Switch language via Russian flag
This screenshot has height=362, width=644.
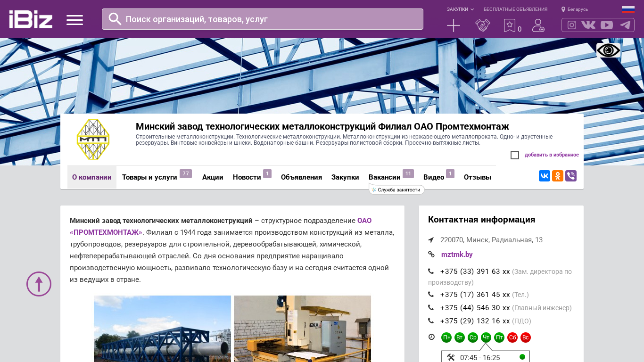(x=628, y=9)
